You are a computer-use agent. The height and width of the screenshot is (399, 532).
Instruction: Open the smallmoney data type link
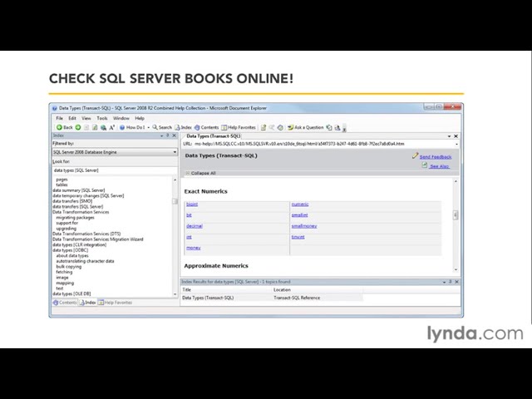click(x=304, y=226)
